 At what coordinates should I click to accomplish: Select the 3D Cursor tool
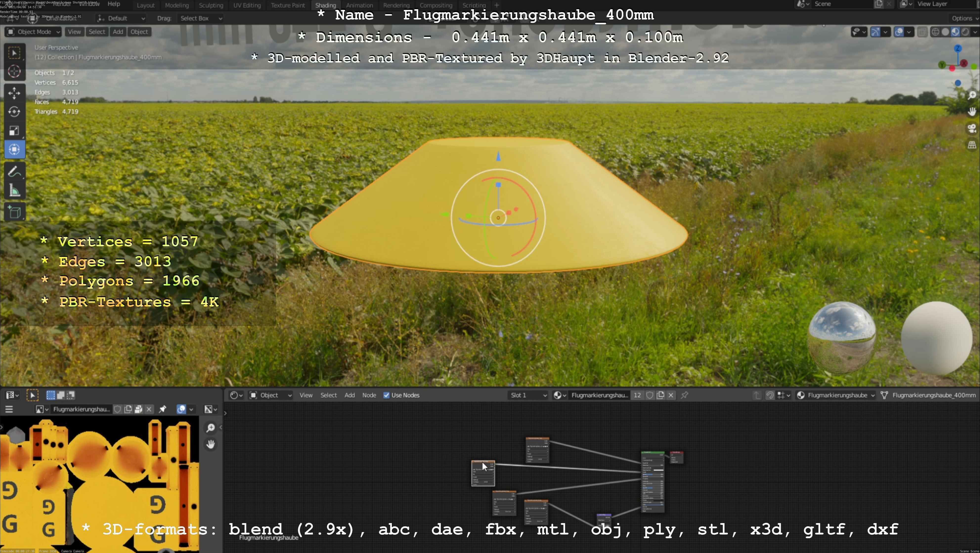(14, 71)
